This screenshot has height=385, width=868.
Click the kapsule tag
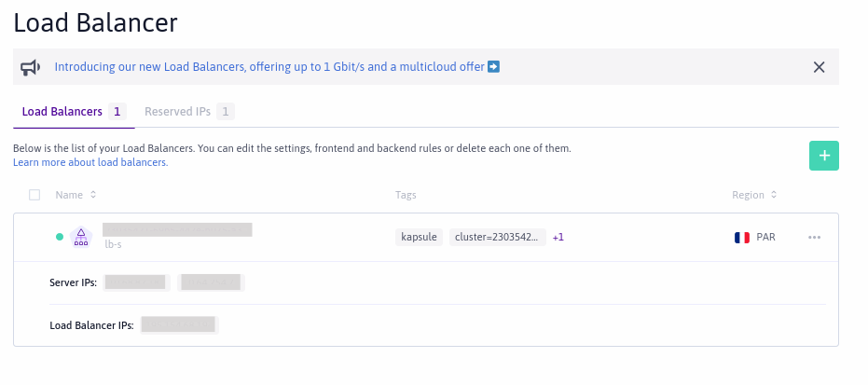tap(419, 237)
